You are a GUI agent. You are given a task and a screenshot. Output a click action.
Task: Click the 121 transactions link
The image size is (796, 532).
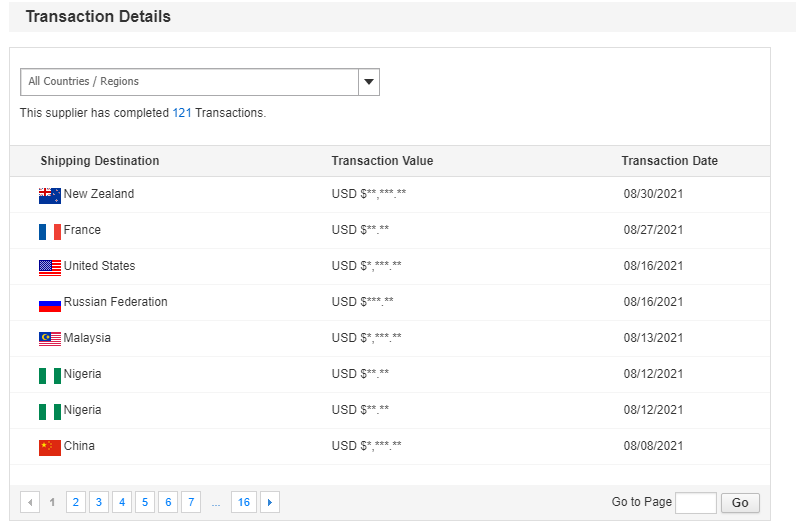pos(182,113)
